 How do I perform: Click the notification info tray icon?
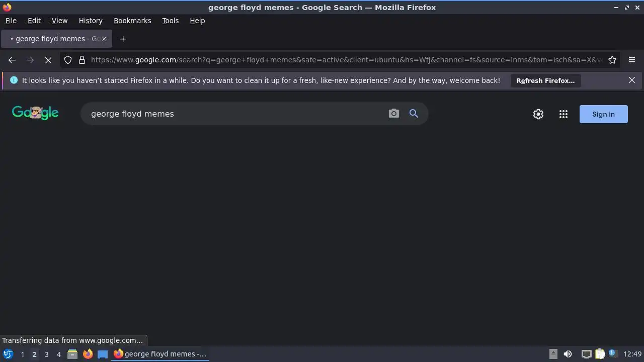click(x=613, y=353)
